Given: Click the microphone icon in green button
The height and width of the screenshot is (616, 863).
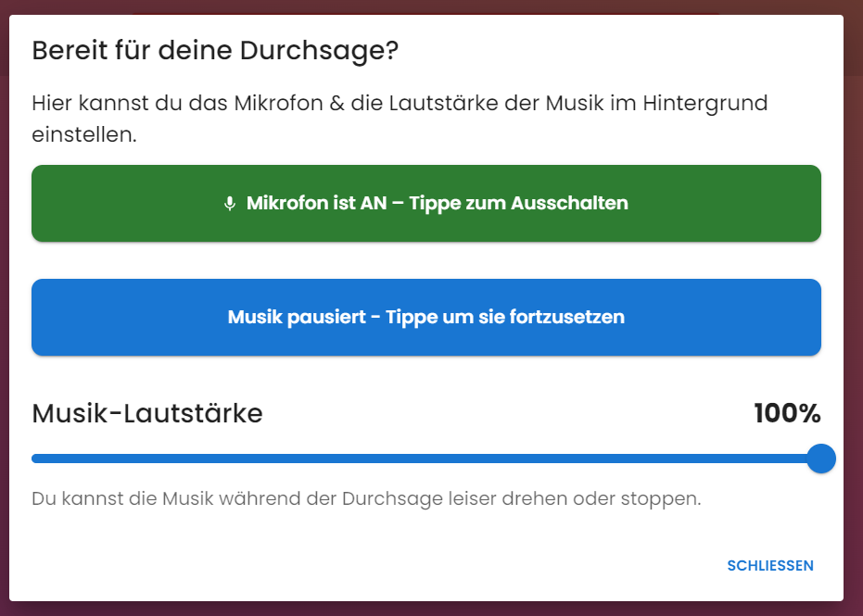Looking at the screenshot, I should click(x=230, y=204).
